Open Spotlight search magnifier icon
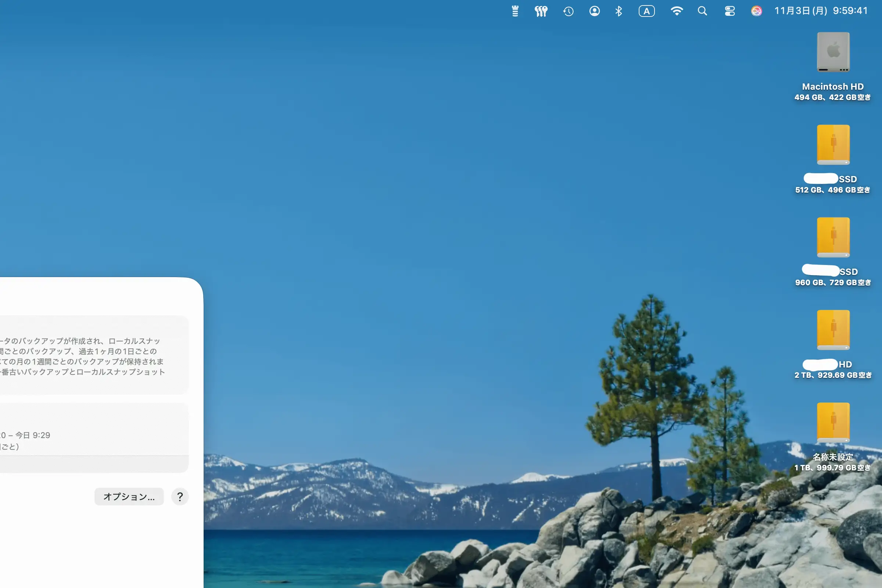The image size is (882, 588). [x=702, y=11]
